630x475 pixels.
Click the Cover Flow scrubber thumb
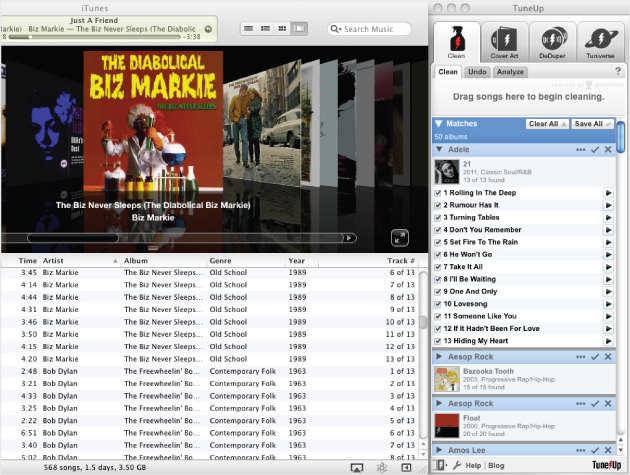(x=73, y=238)
